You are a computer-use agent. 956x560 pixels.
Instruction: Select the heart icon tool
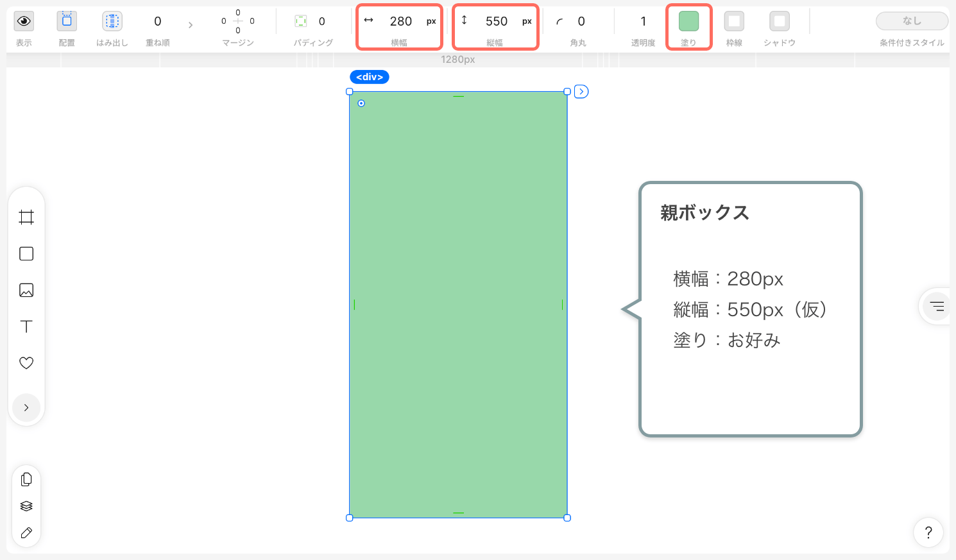click(26, 363)
